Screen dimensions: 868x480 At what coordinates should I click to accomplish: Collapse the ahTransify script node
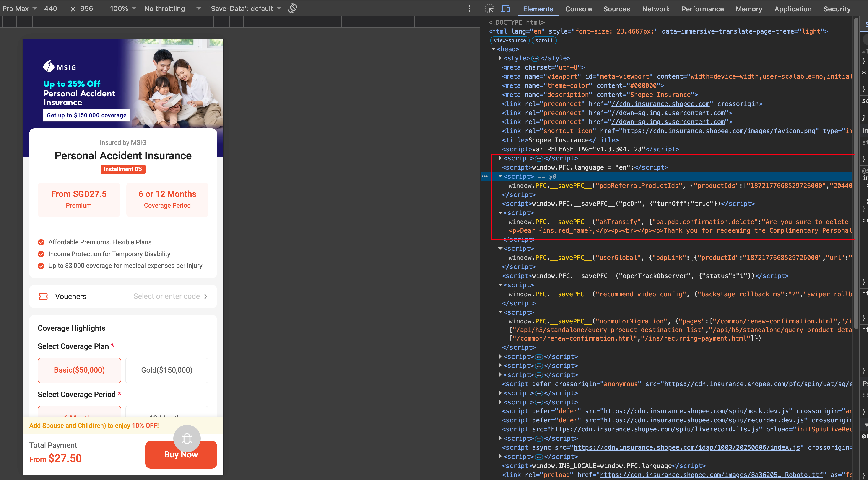[500, 213]
